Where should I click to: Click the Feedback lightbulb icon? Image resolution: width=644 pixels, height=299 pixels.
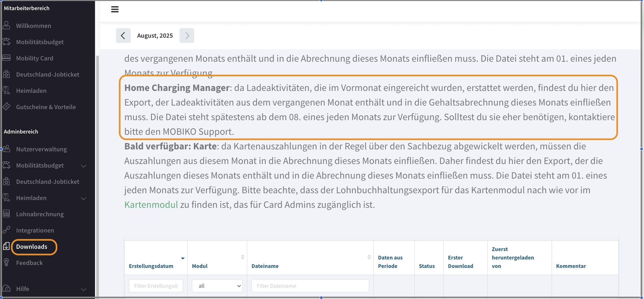coord(6,263)
